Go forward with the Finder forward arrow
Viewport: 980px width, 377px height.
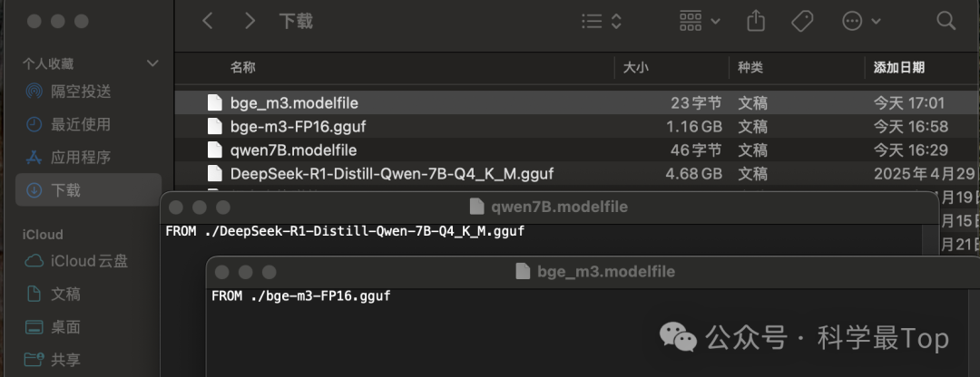point(250,21)
